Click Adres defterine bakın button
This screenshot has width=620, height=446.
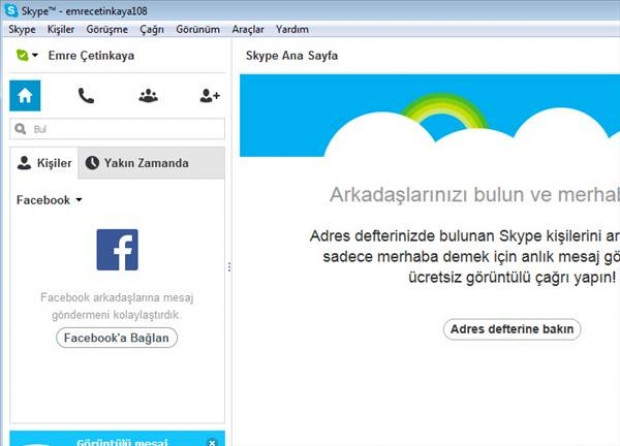coord(512,329)
